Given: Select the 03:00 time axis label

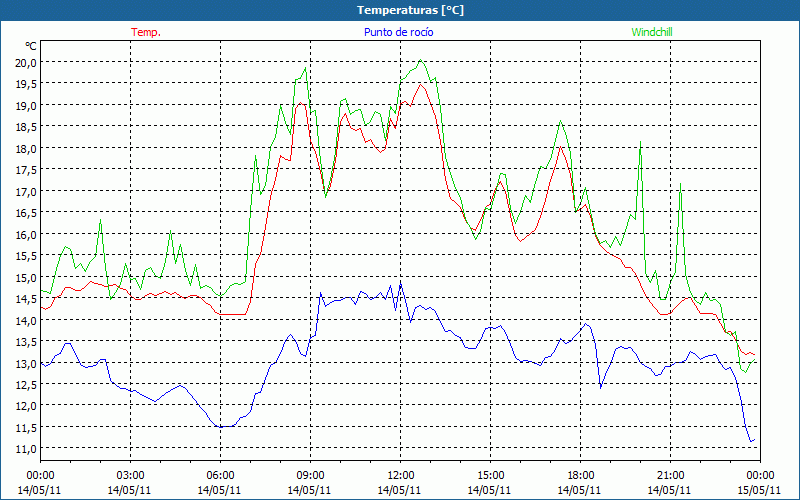Looking at the screenshot, I should [130, 475].
